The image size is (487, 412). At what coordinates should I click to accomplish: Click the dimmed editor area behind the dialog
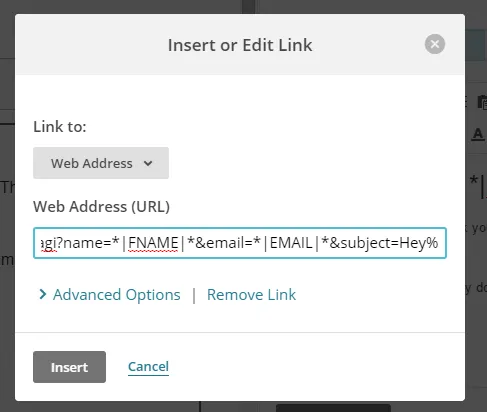click(x=7, y=233)
